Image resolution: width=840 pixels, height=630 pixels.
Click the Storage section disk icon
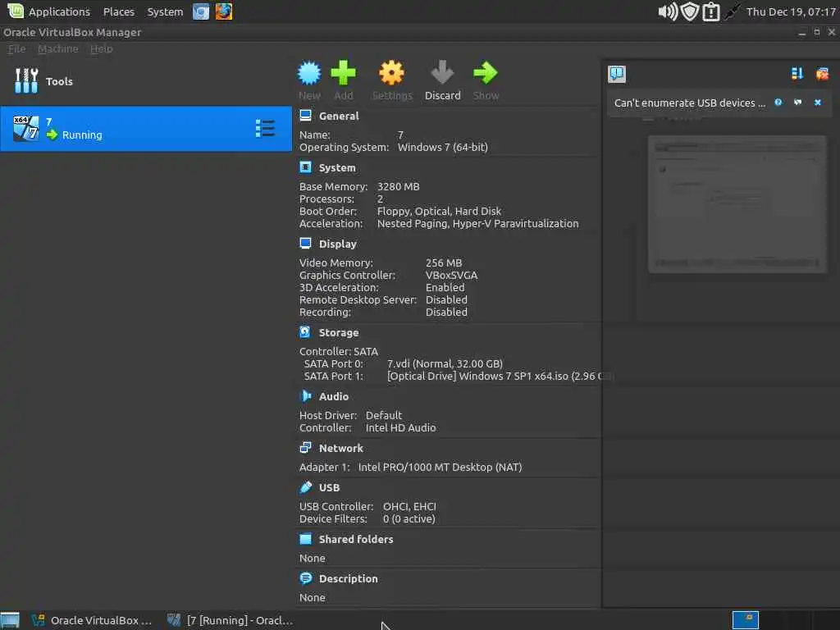305,332
